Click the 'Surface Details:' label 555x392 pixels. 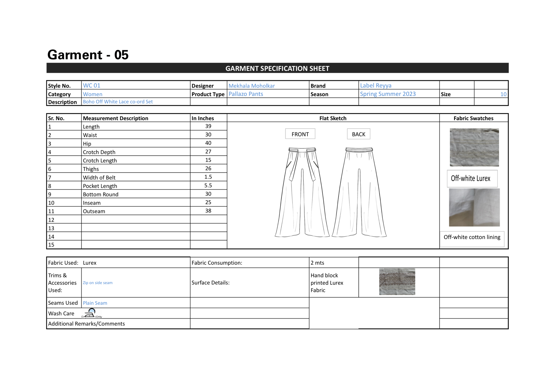point(210,283)
